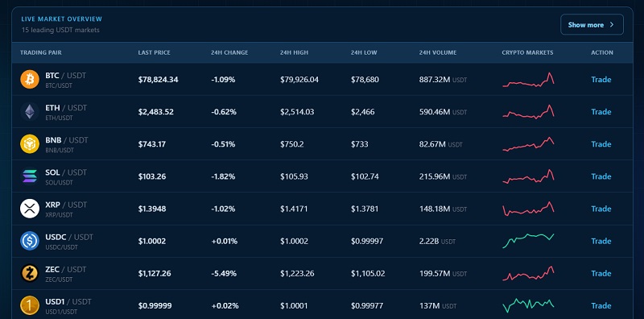Viewport: 644px width, 319px height.
Task: Select BNB last price $743.17
Action: 152,144
